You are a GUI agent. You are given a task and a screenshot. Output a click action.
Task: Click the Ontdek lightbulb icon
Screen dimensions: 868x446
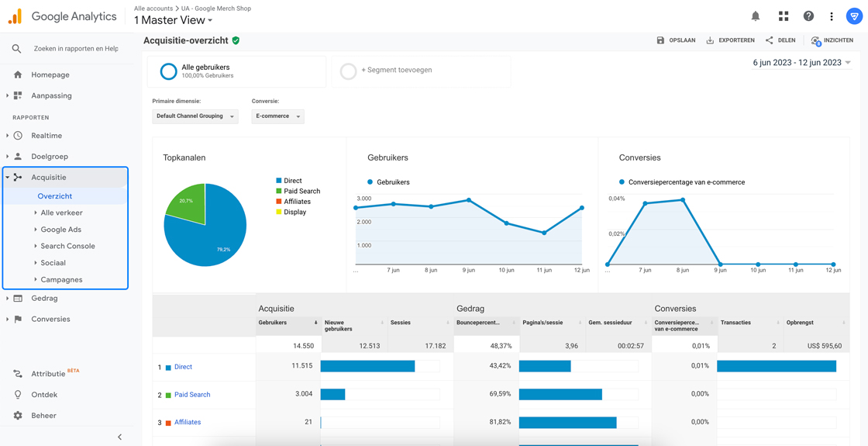(x=18, y=395)
